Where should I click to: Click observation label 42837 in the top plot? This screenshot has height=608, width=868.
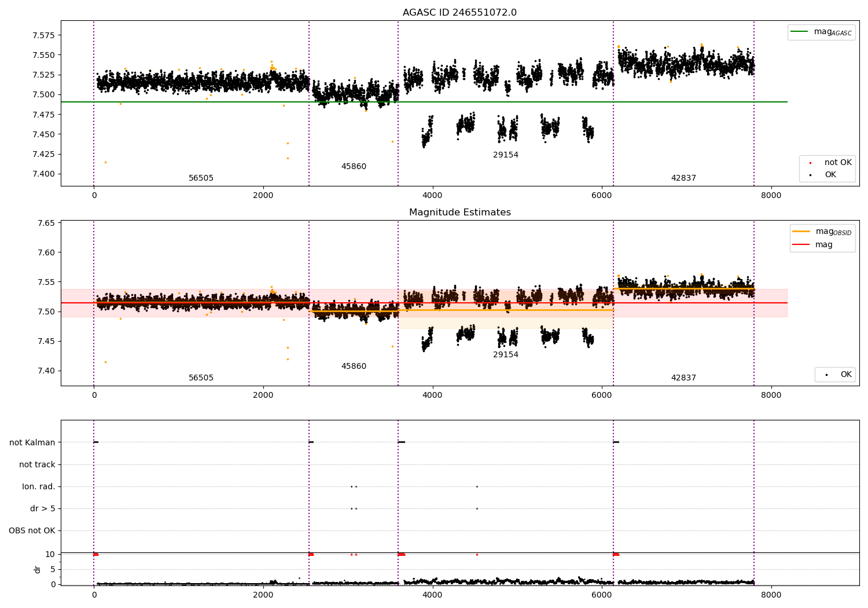click(x=683, y=178)
